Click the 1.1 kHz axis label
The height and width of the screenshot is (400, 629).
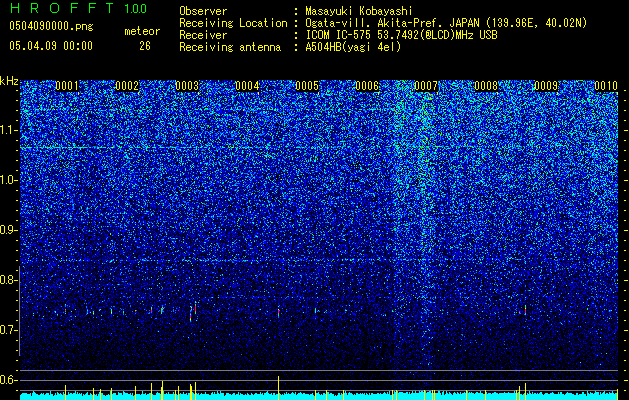pyautogui.click(x=9, y=130)
